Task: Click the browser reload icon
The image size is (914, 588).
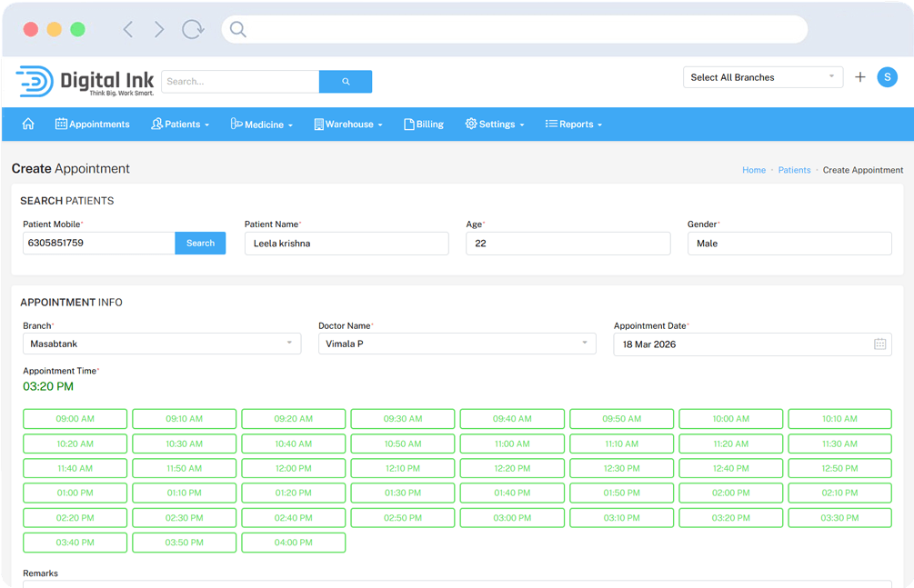Action: pyautogui.click(x=193, y=29)
